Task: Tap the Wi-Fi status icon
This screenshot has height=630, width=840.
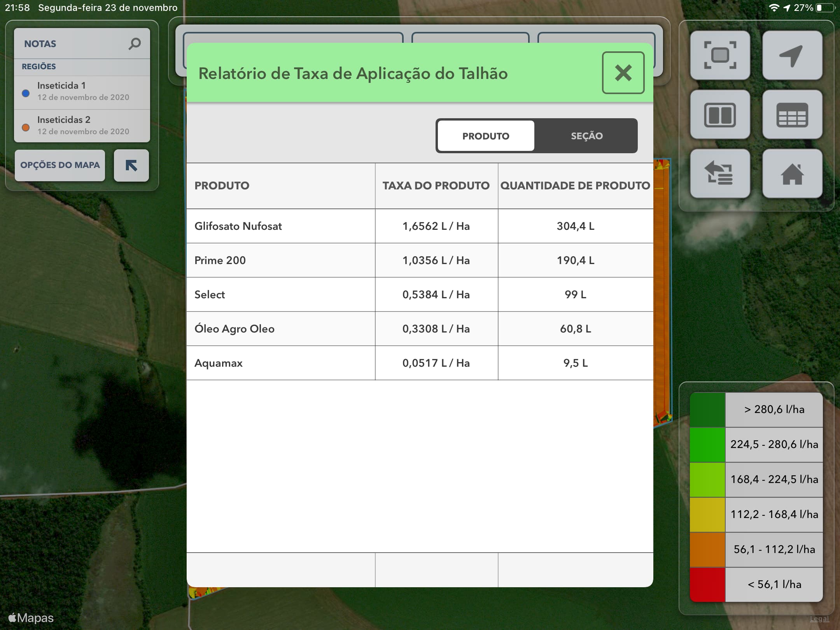Action: pyautogui.click(x=774, y=8)
